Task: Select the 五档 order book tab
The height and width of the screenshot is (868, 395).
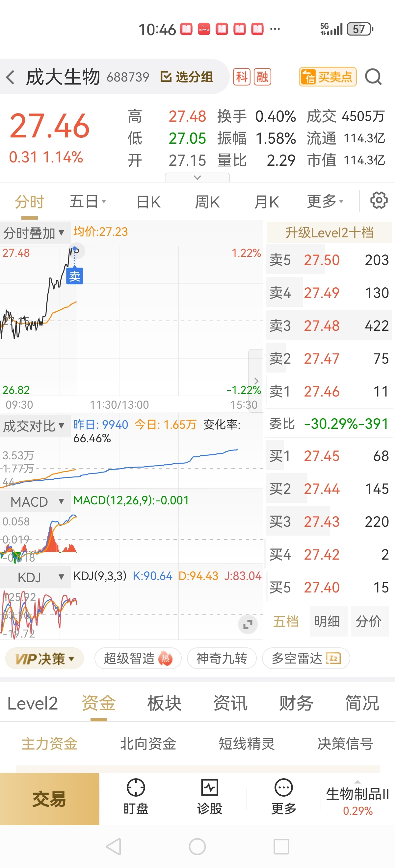Action: 286,621
